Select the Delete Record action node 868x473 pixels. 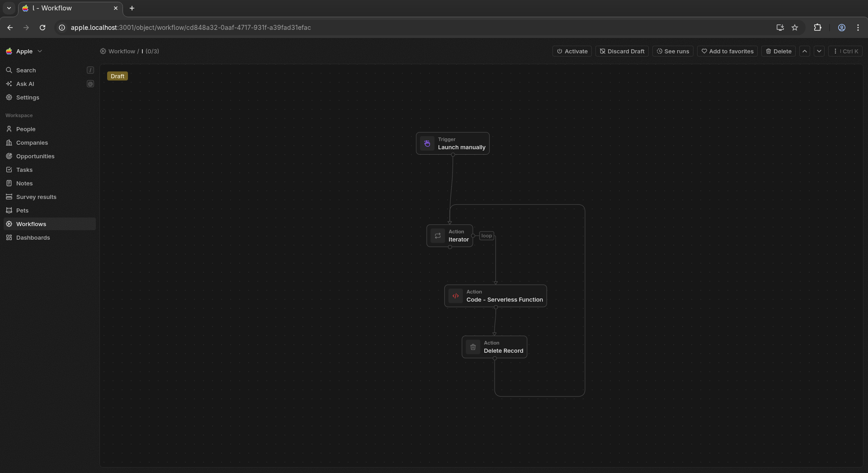tap(495, 347)
